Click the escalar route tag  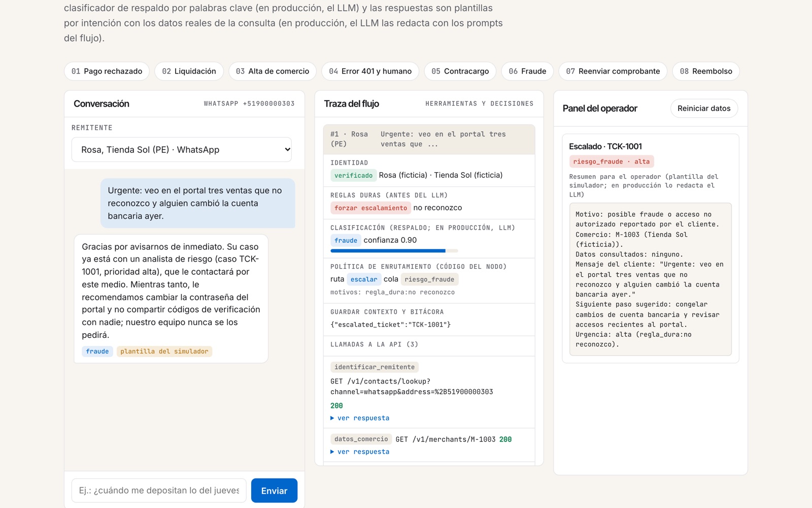click(x=364, y=279)
